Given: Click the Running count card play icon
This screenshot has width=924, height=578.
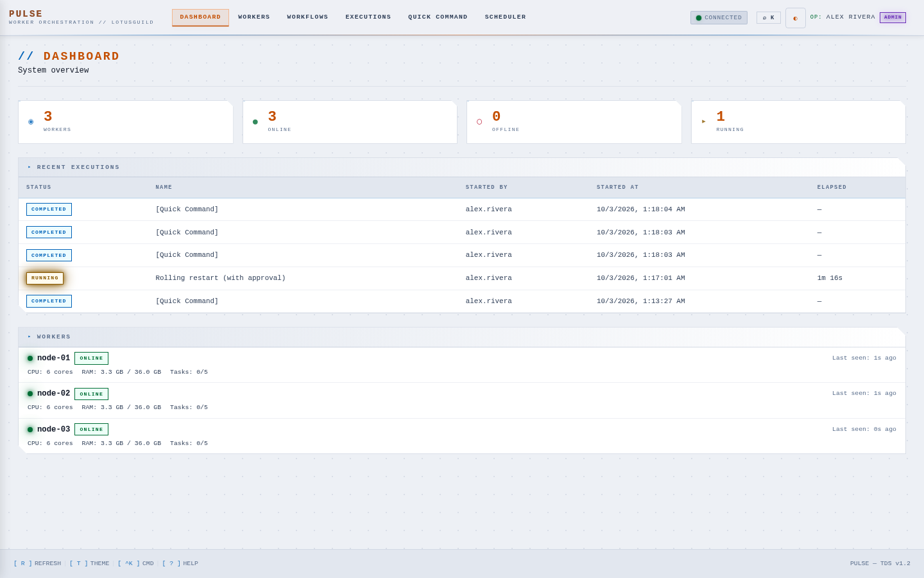Looking at the screenshot, I should tap(704, 121).
